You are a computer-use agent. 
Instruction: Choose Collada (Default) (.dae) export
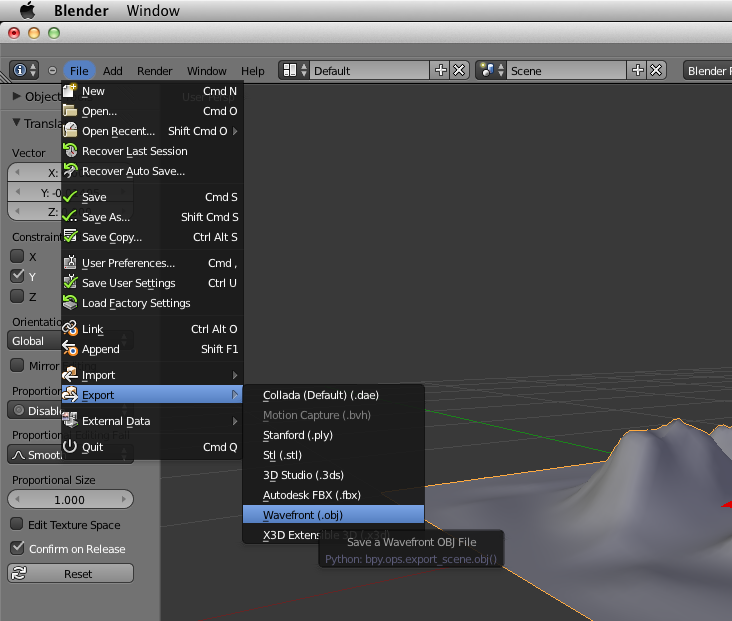pyautogui.click(x=333, y=395)
